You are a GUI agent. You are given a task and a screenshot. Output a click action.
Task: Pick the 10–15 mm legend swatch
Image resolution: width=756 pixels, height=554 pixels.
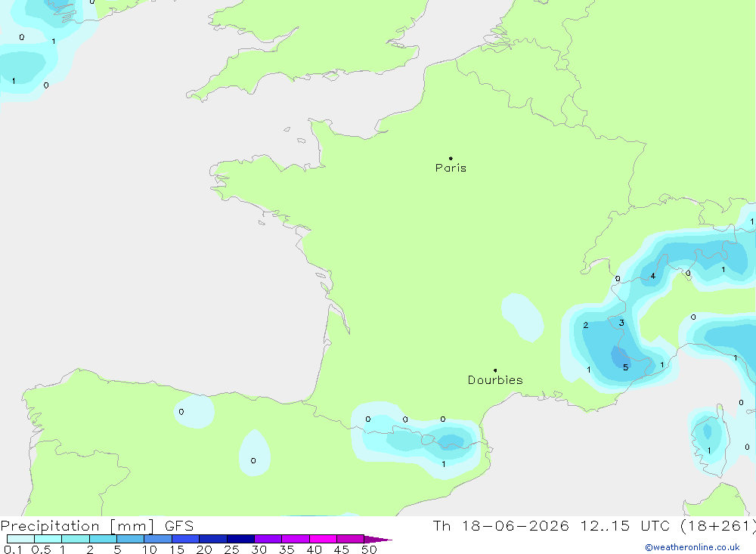click(x=158, y=539)
